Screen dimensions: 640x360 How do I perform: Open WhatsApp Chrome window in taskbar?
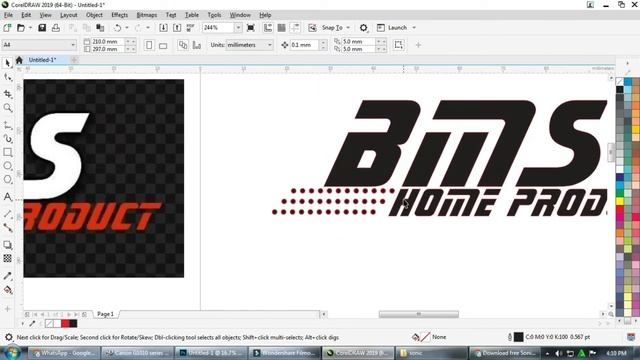tap(64, 353)
